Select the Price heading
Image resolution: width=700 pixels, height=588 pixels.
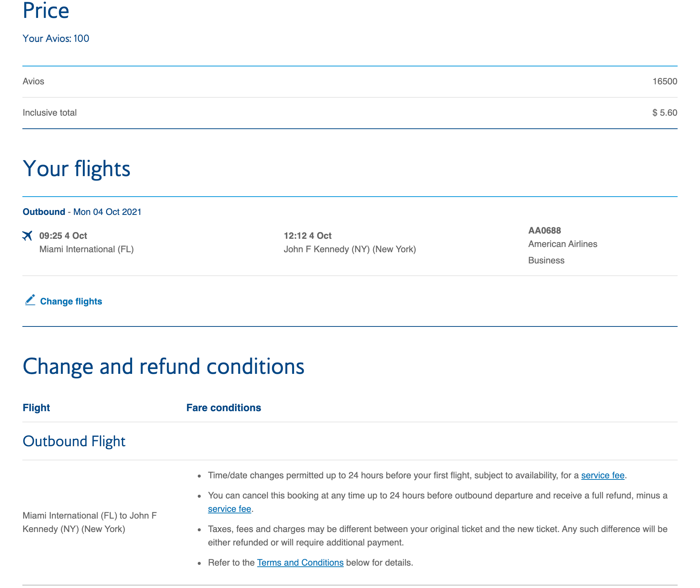pyautogui.click(x=46, y=11)
